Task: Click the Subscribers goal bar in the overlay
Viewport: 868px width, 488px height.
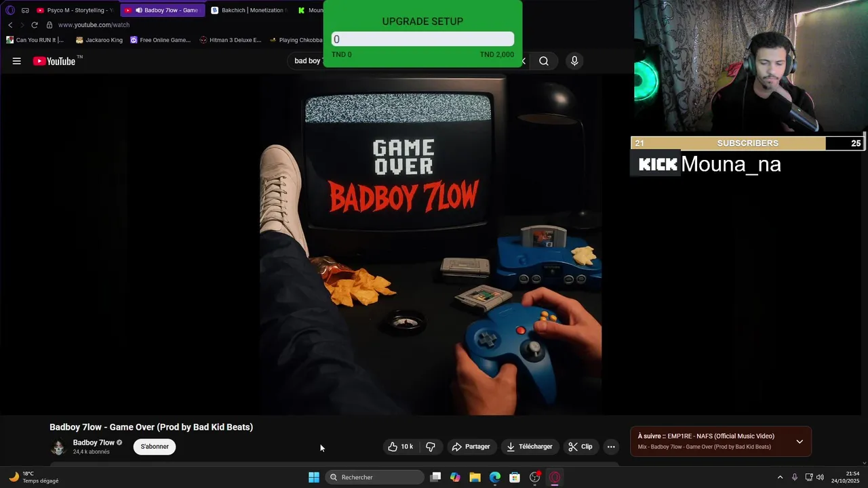Action: click(747, 143)
